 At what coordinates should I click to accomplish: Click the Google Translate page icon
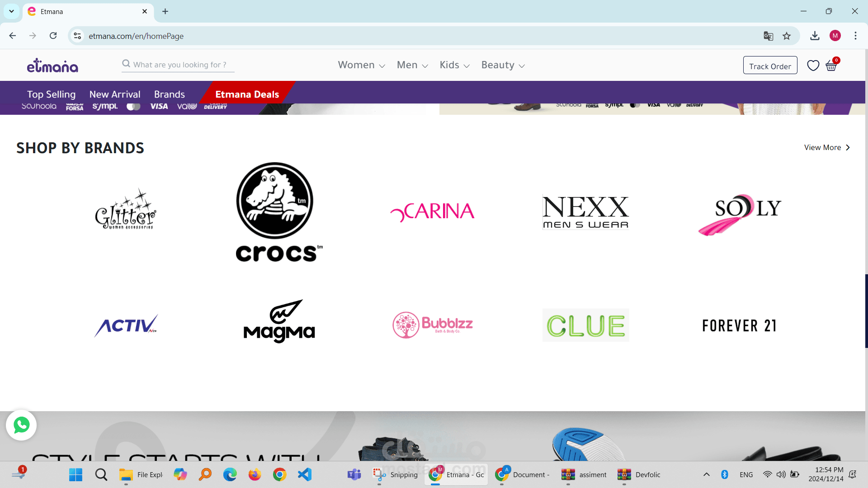768,36
